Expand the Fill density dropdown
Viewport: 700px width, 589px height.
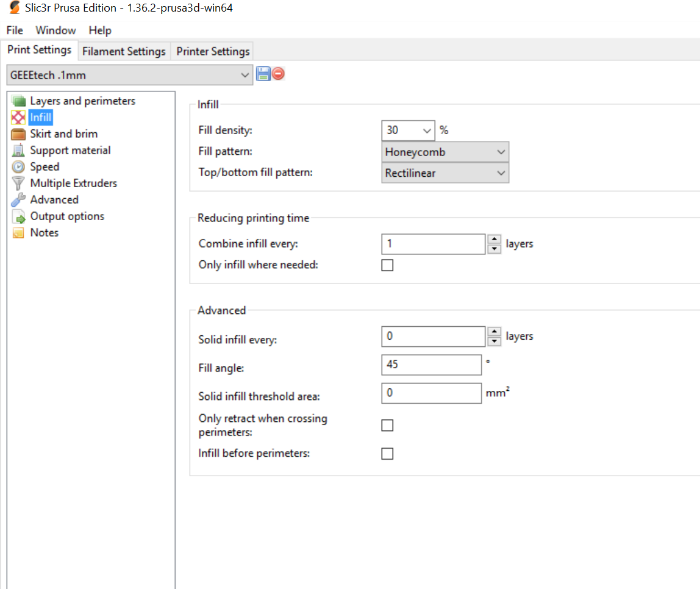tap(426, 130)
